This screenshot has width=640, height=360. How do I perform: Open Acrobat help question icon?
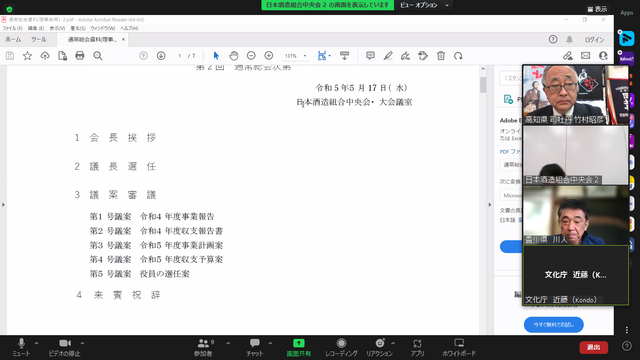pyautogui.click(x=553, y=39)
